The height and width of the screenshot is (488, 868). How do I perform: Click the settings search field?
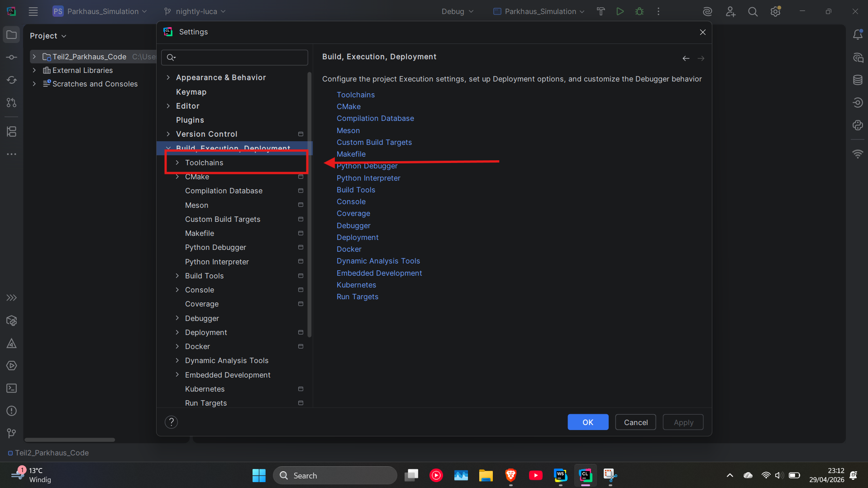click(234, 57)
